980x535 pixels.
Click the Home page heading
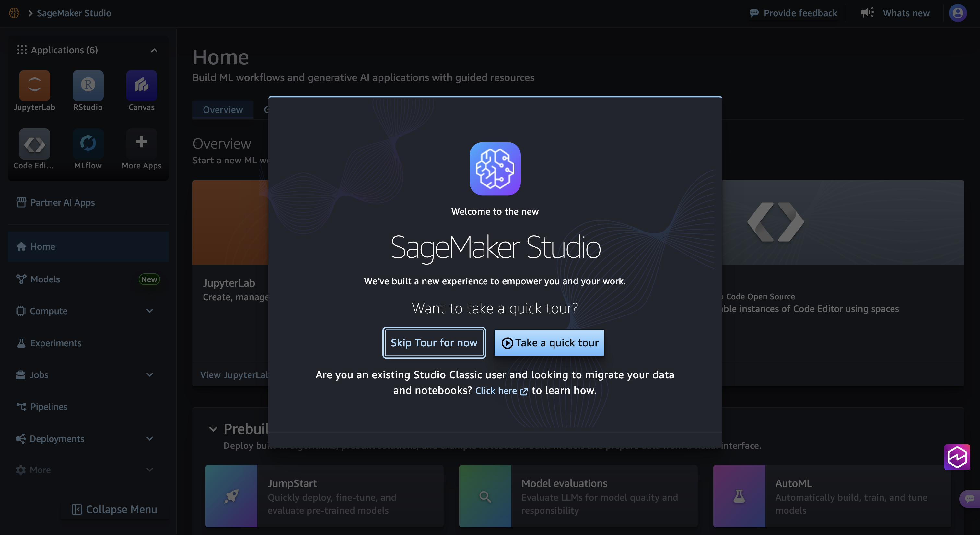[221, 57]
